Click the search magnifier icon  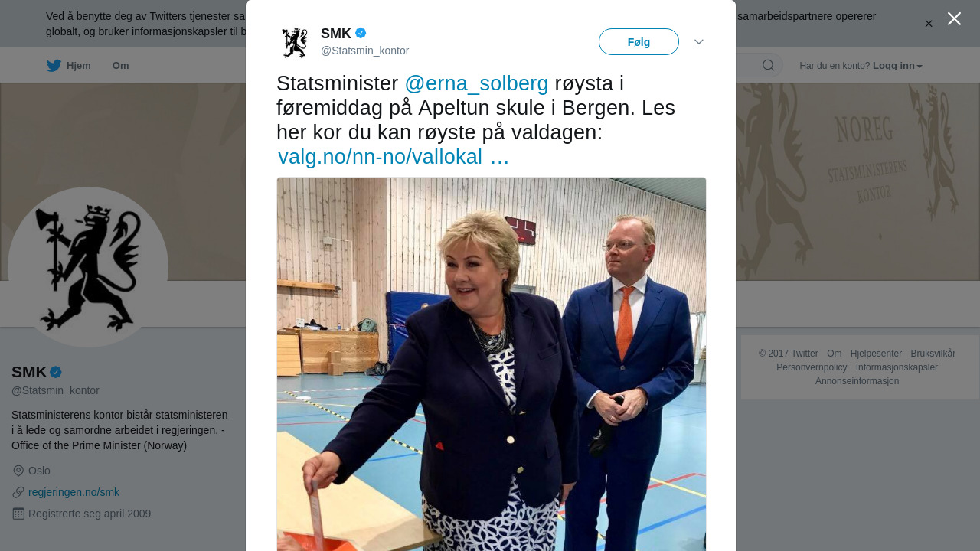pyautogui.click(x=768, y=65)
